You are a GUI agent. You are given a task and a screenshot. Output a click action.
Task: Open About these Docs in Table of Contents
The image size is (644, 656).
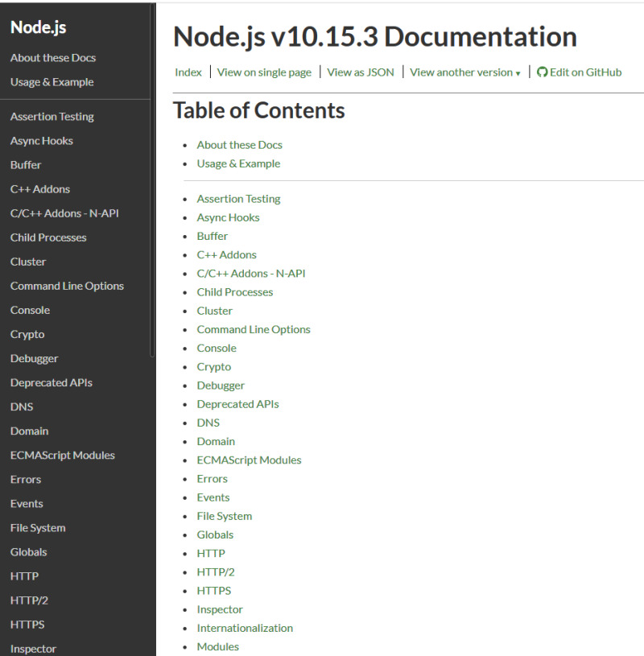pyautogui.click(x=239, y=145)
